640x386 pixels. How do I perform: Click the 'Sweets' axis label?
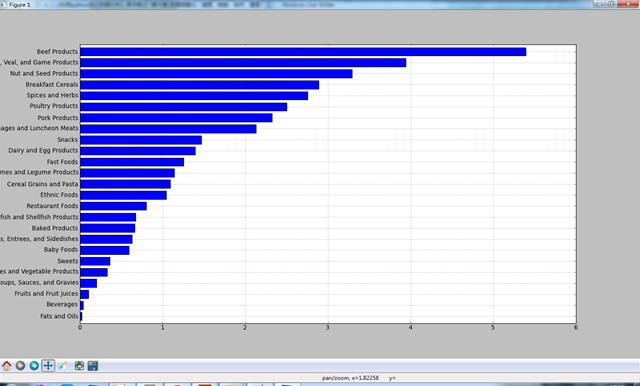[67, 261]
